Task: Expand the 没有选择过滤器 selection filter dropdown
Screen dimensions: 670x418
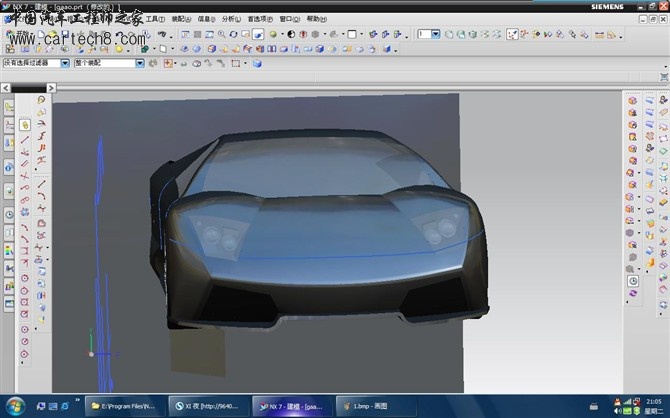Action: click(x=65, y=63)
